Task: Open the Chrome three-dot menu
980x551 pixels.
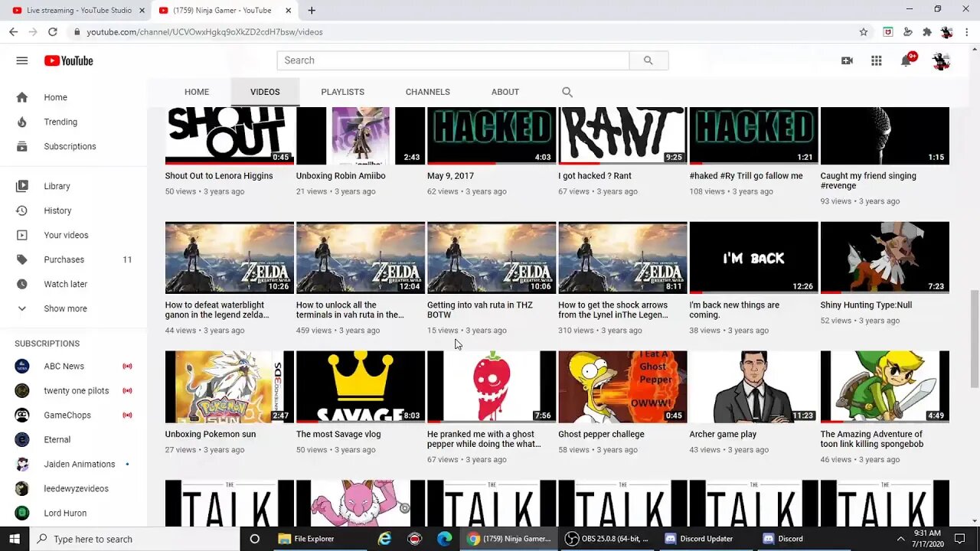Action: click(x=967, y=32)
